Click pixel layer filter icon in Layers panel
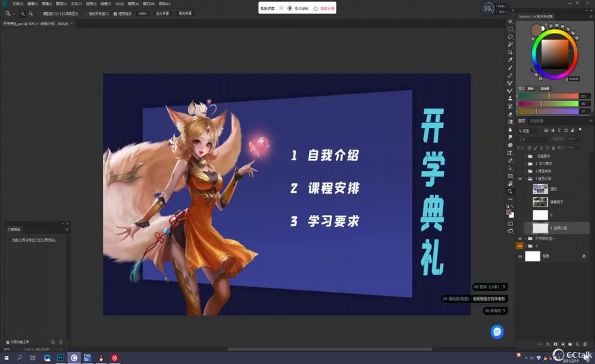Viewport: 595px width, 364px height. tap(546, 131)
